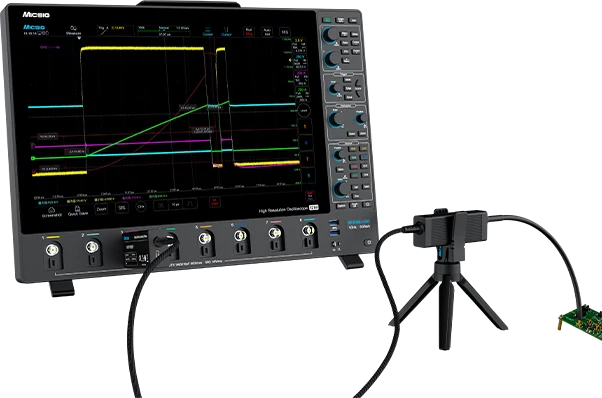Tap the Zoom button in bottom toolbar
Image resolution: width=602 pixels, height=398 pixels.
pos(101,209)
